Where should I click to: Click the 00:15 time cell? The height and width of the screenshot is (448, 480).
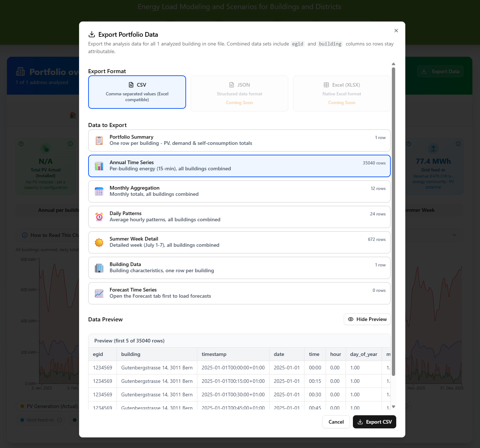tap(315, 381)
